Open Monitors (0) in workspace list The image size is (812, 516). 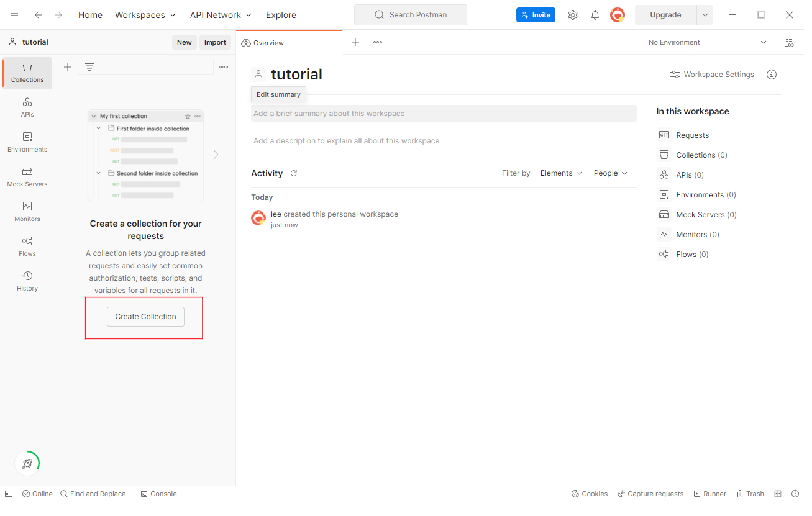[x=689, y=235]
